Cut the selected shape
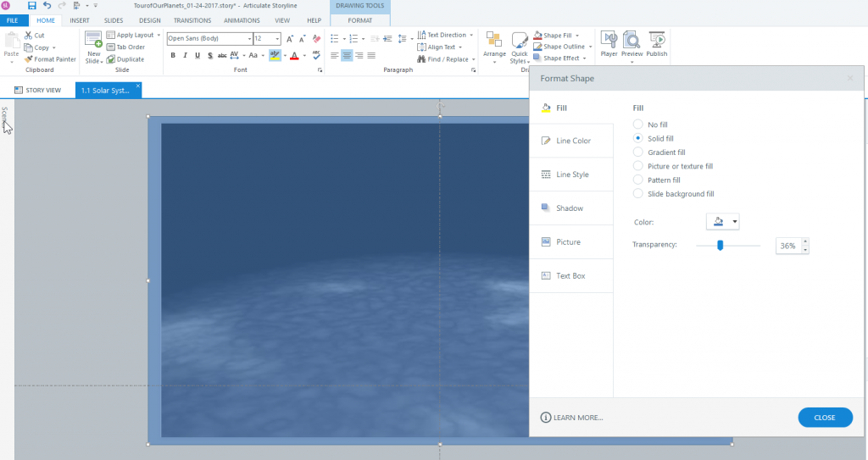 click(34, 36)
